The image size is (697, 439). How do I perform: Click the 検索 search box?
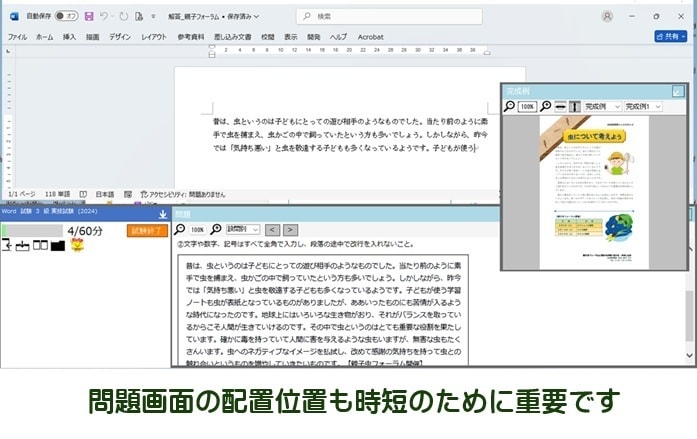click(389, 16)
